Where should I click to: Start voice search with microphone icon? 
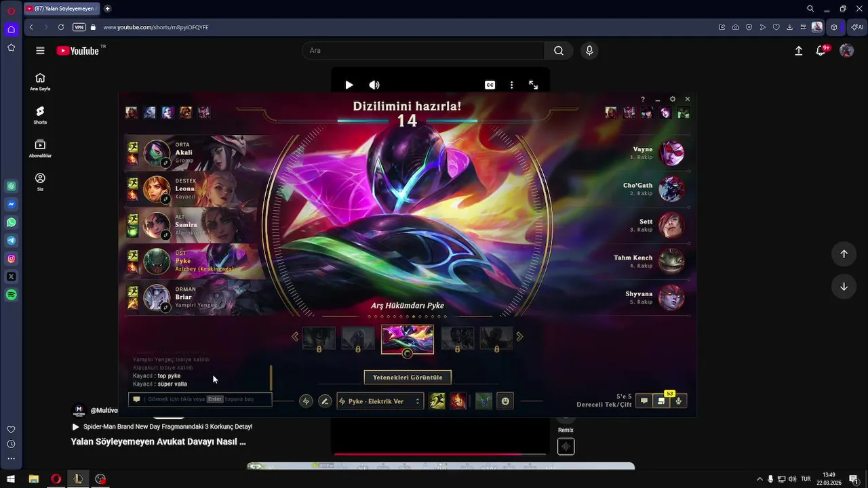coord(589,50)
